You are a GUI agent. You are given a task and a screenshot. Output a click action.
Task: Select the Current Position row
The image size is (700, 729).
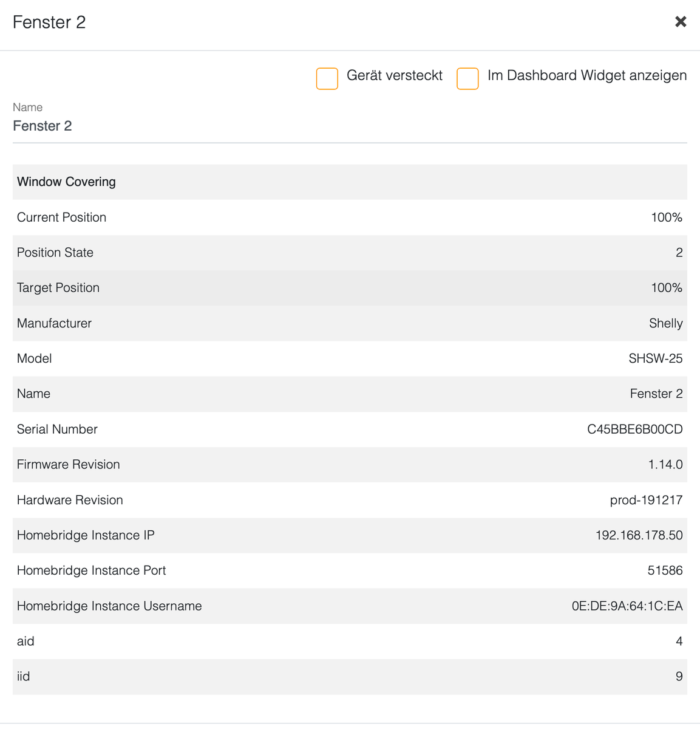coord(349,217)
